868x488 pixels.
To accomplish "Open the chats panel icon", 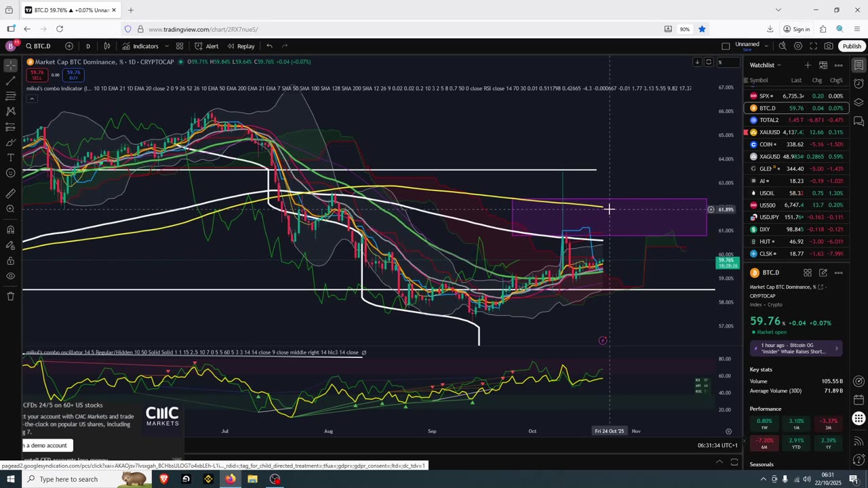I will (859, 121).
